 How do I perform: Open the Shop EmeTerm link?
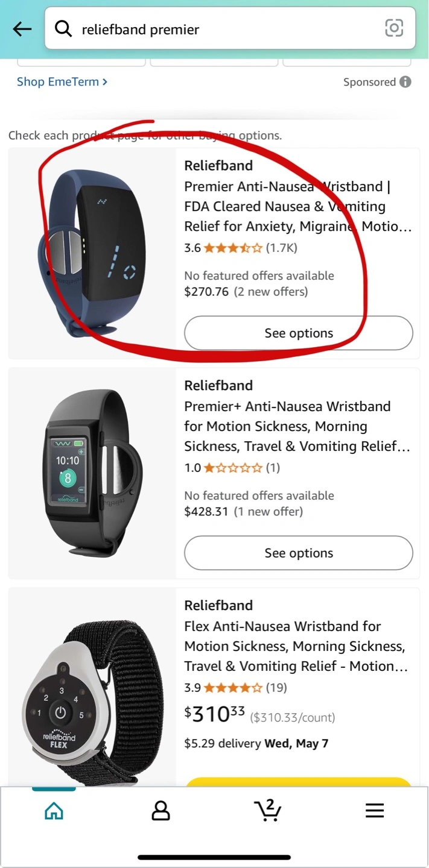62,81
